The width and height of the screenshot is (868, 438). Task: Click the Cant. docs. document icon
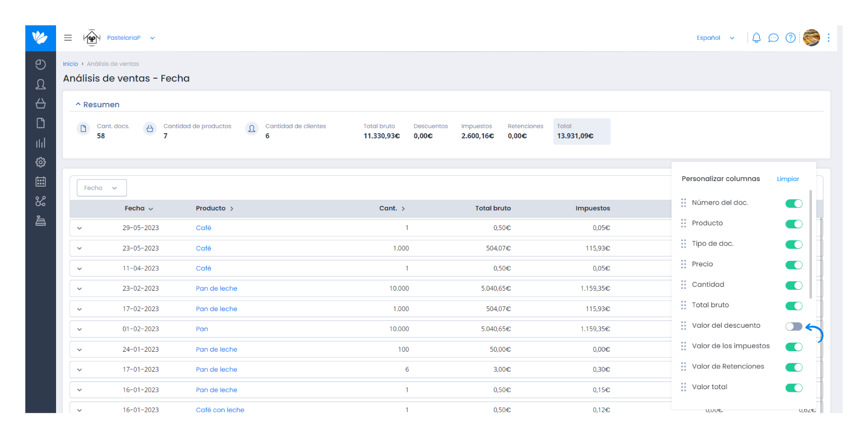pos(83,129)
